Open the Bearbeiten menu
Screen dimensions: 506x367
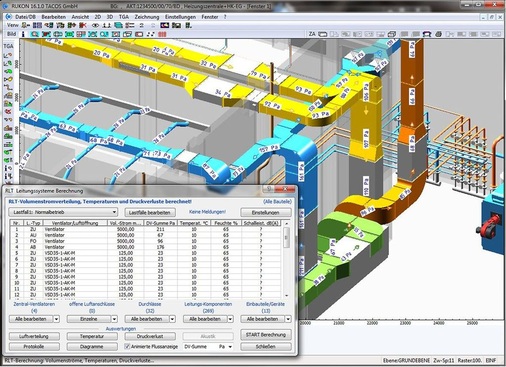(53, 17)
